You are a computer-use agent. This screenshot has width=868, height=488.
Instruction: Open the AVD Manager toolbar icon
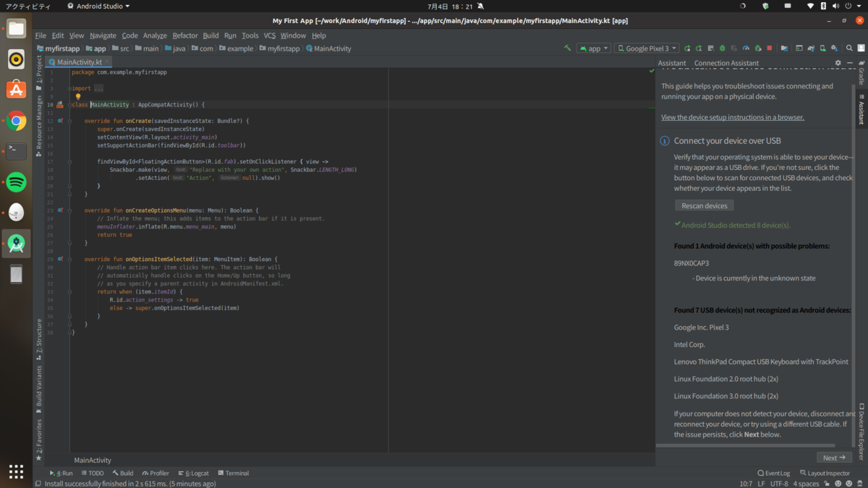(823, 48)
